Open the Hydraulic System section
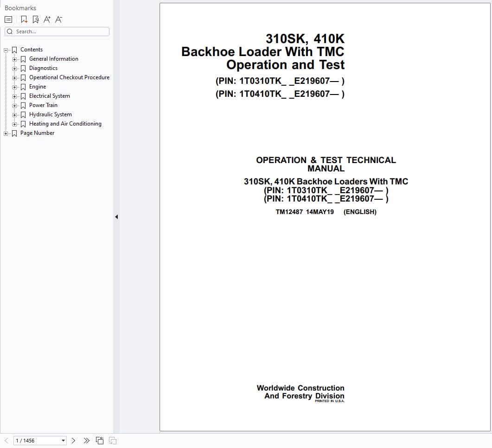492x448 pixels. pyautogui.click(x=51, y=114)
